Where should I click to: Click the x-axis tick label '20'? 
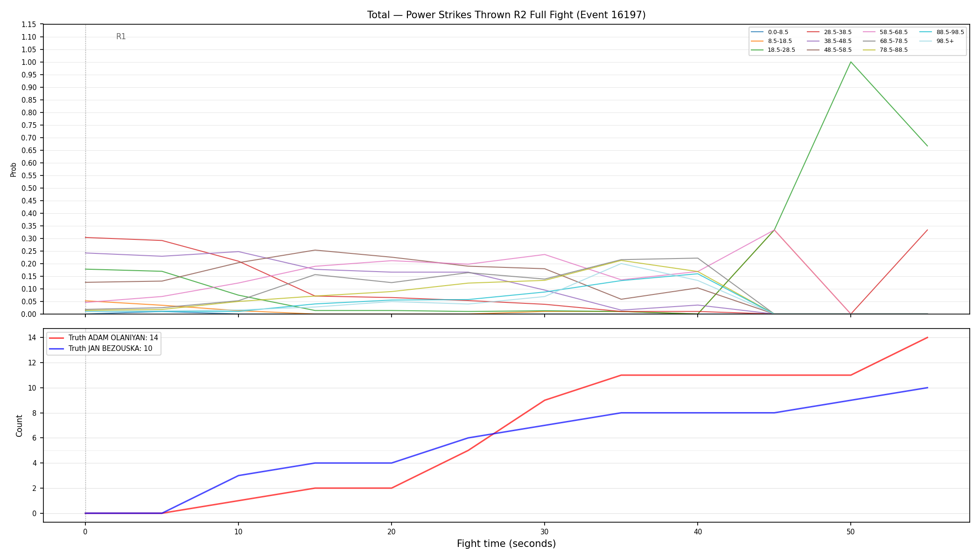391,532
